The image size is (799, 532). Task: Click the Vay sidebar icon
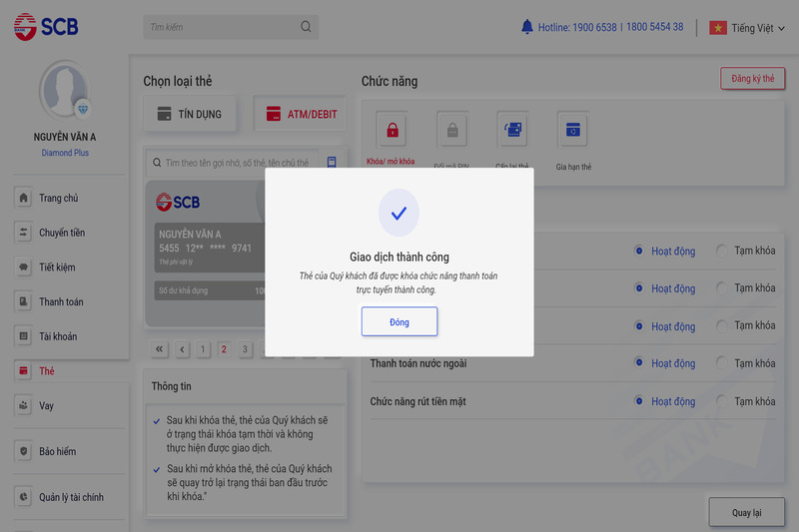[23, 406]
